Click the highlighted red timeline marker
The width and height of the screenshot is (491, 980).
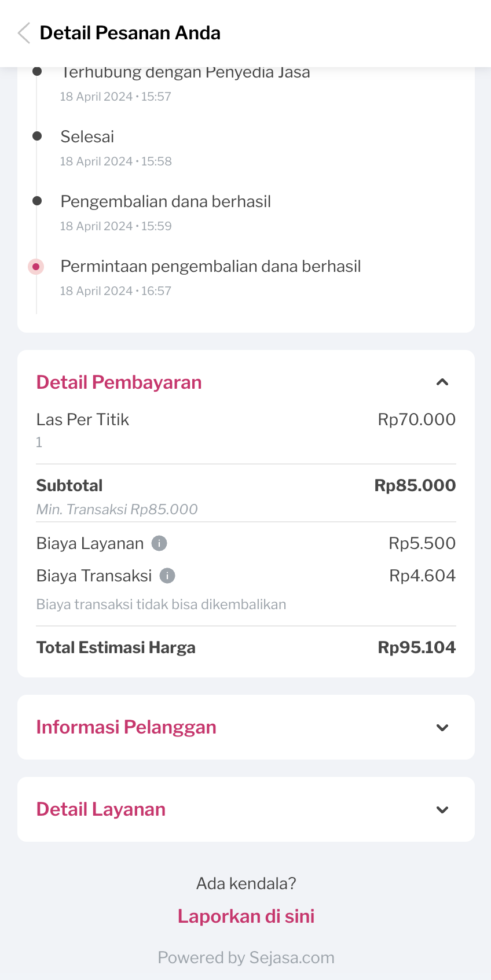click(36, 267)
